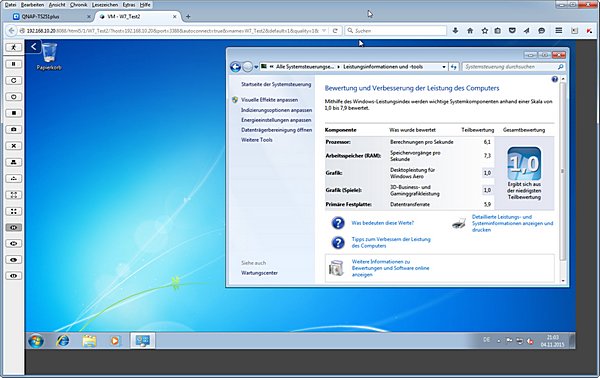Screen dimensions: 600x378
Task: Click the Pocket icon in Firefox toolbar
Action: [512, 31]
